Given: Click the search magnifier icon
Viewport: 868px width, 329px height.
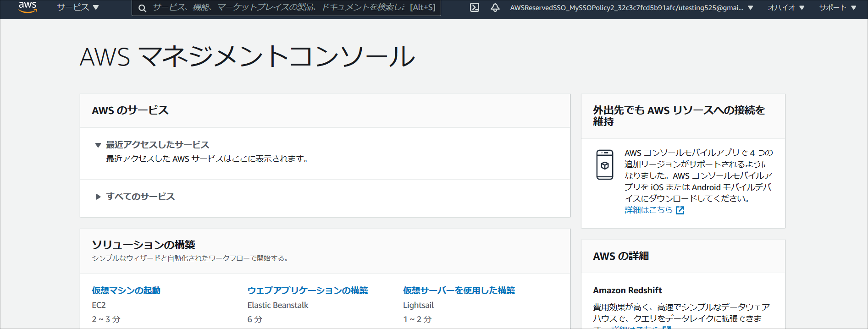Looking at the screenshot, I should coord(143,8).
